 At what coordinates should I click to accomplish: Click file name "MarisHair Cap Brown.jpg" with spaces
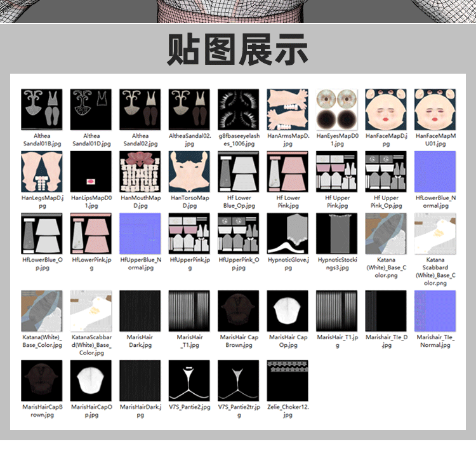(239, 341)
